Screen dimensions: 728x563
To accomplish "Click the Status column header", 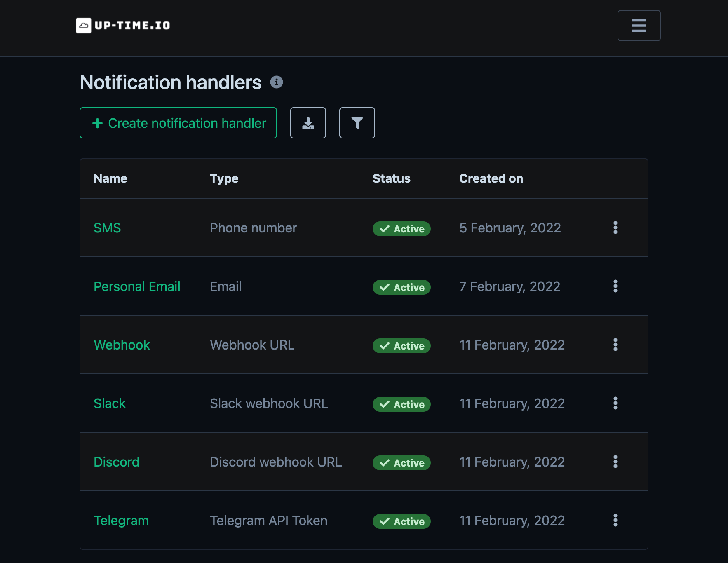I will tap(392, 178).
